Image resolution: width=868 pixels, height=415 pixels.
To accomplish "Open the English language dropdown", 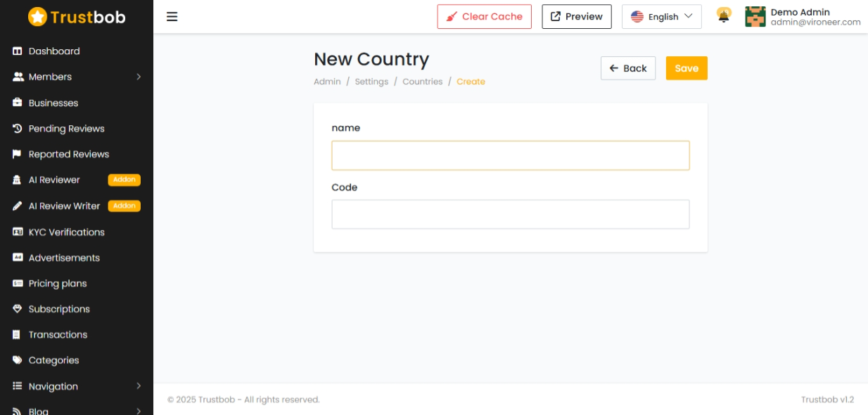I will (x=662, y=17).
